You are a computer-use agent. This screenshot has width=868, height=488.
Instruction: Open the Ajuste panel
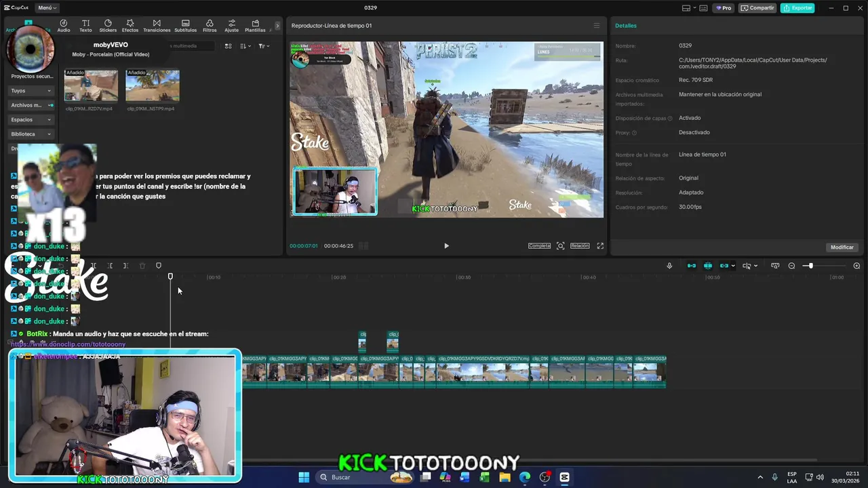tap(232, 26)
